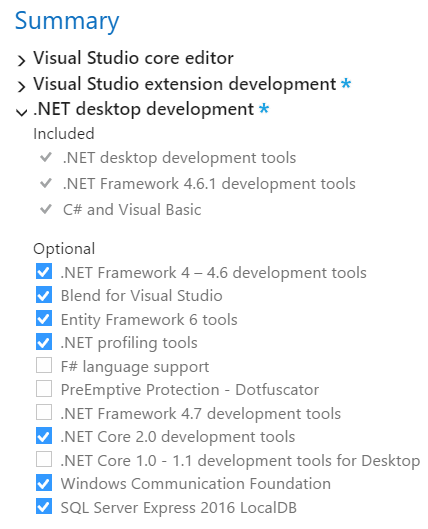
Task: Uncheck Windows Communication Foundation checkbox
Action: click(44, 483)
